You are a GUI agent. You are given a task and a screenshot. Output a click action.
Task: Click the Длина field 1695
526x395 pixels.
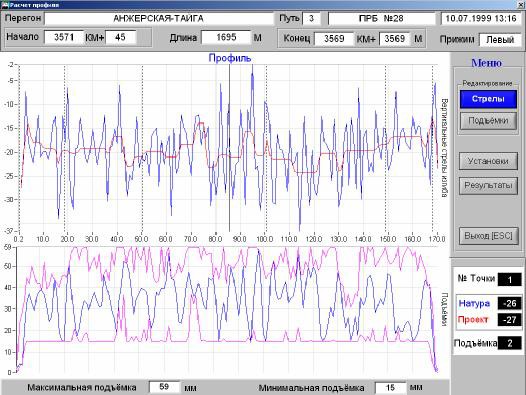[226, 37]
